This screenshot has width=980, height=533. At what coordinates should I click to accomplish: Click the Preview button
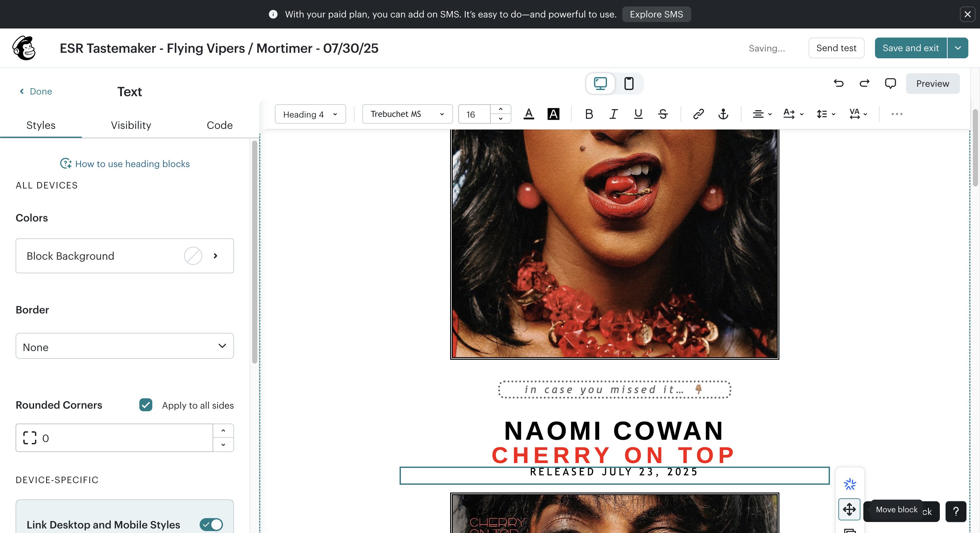pyautogui.click(x=932, y=84)
